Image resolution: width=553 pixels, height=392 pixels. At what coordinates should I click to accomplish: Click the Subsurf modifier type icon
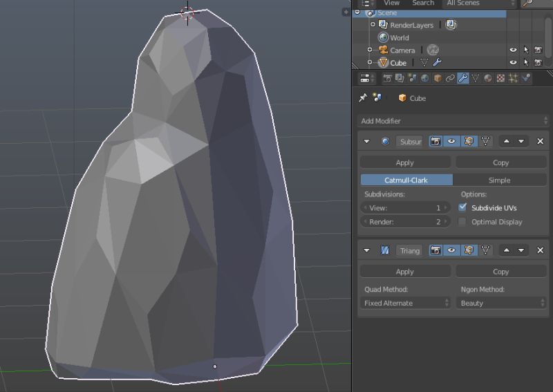click(x=385, y=142)
